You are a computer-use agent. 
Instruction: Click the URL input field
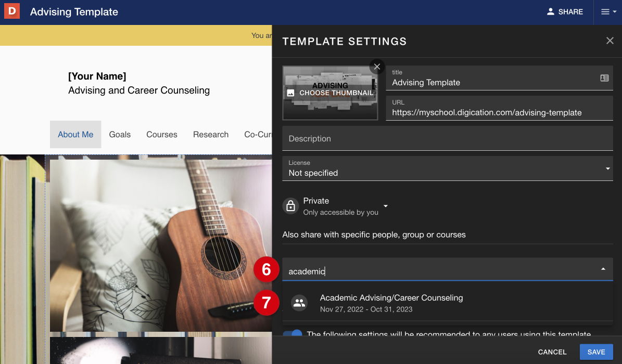coord(499,108)
